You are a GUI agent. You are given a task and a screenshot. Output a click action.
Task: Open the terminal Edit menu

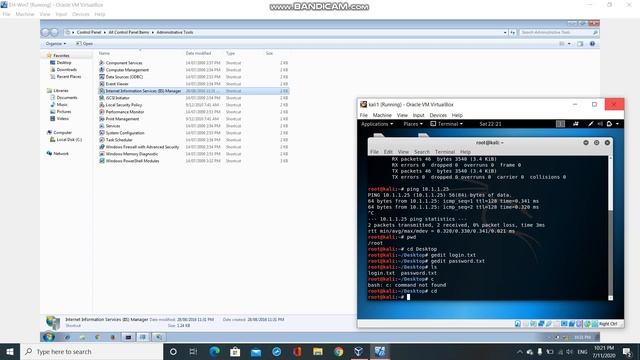point(388,152)
